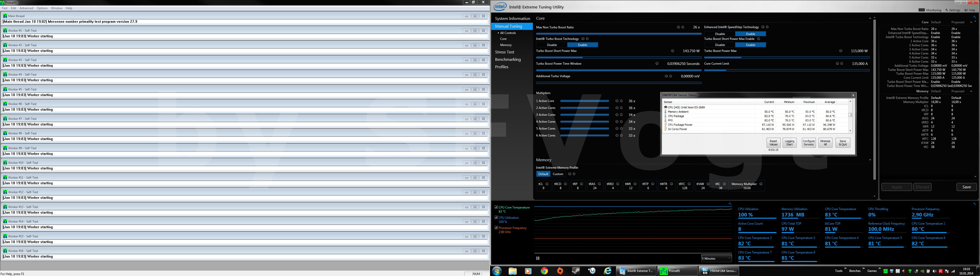980x276 pixels.
Task: Open the 5 Minutes graph duration dropdown
Action: [x=716, y=258]
